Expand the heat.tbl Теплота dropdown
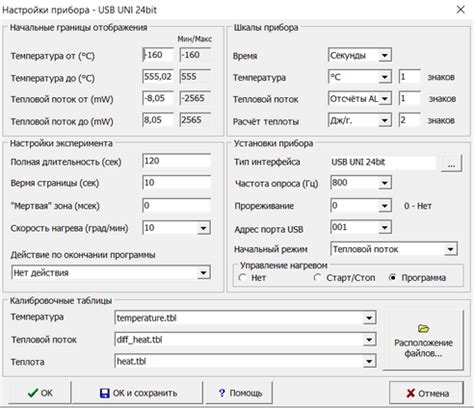The width and height of the screenshot is (474, 408). pos(369,361)
